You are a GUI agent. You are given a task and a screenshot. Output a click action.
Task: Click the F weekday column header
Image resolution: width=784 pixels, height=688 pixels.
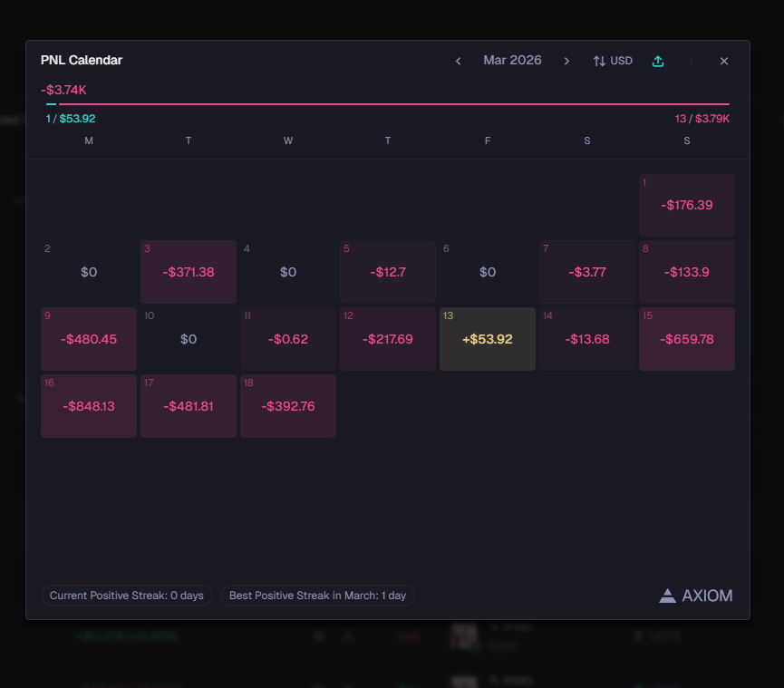(x=488, y=141)
